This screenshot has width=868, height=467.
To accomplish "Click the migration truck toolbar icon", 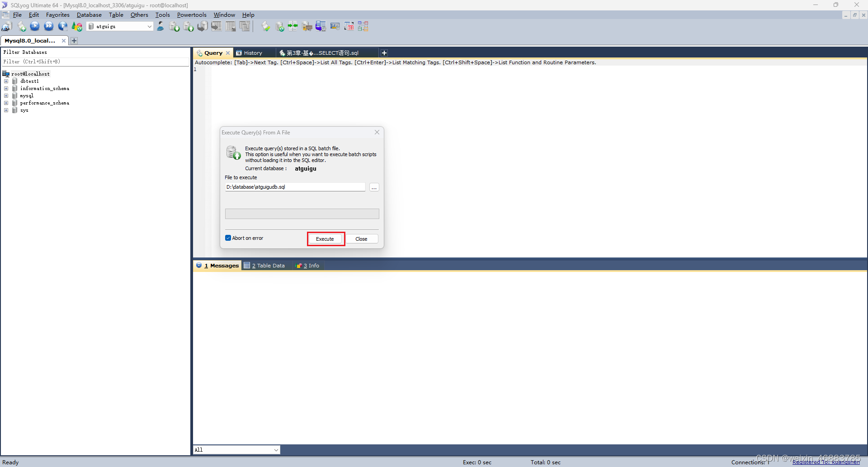I will point(307,26).
